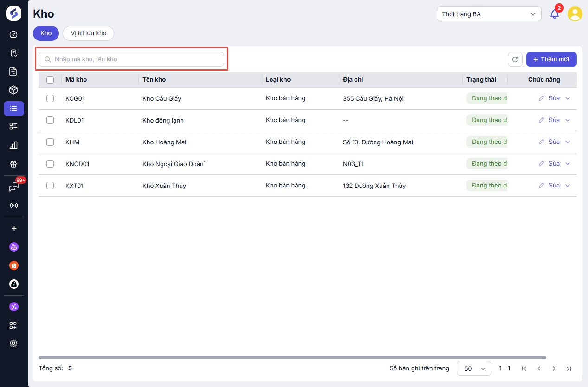588x387 pixels.
Task: Expand actions chevron for Kho đông lạnh
Action: point(568,120)
